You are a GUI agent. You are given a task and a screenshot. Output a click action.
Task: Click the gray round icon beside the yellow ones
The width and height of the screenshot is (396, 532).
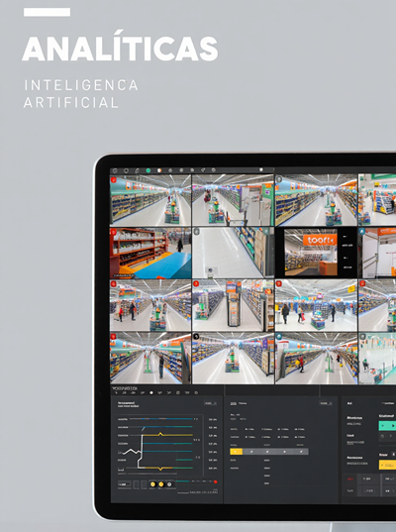click(169, 484)
